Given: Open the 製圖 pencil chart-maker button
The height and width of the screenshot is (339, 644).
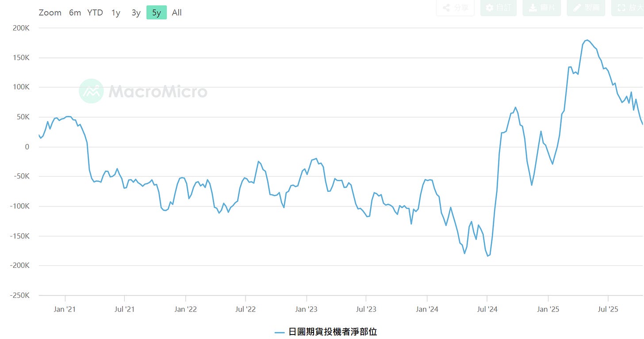Looking at the screenshot, I should [586, 8].
